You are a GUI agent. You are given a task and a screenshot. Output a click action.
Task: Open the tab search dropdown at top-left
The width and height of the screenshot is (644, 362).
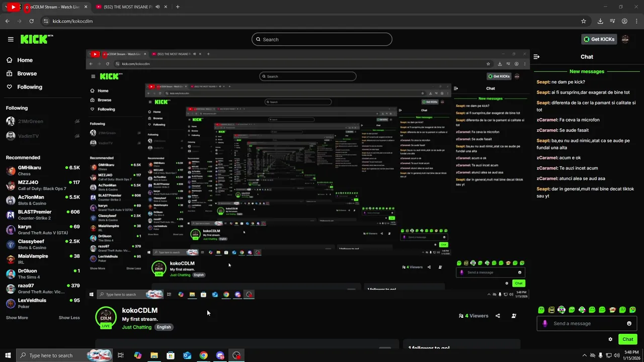coord(5,7)
